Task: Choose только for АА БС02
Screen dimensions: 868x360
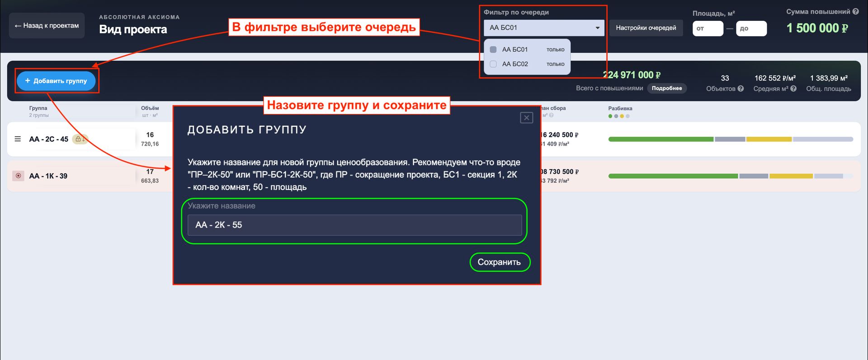Action: [555, 64]
